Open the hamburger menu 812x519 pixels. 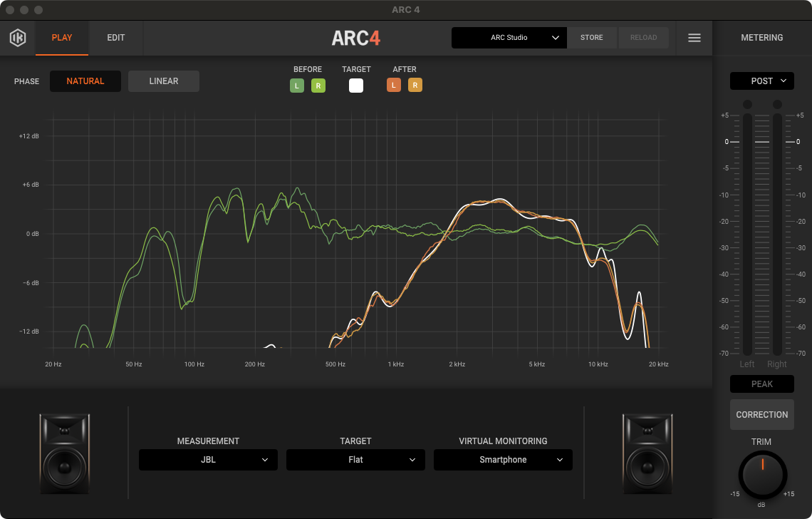(694, 38)
